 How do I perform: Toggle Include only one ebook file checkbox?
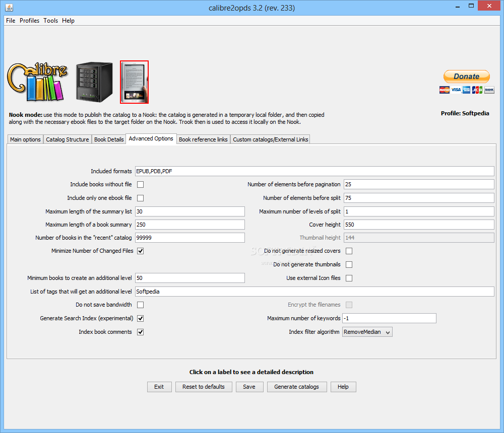click(141, 198)
